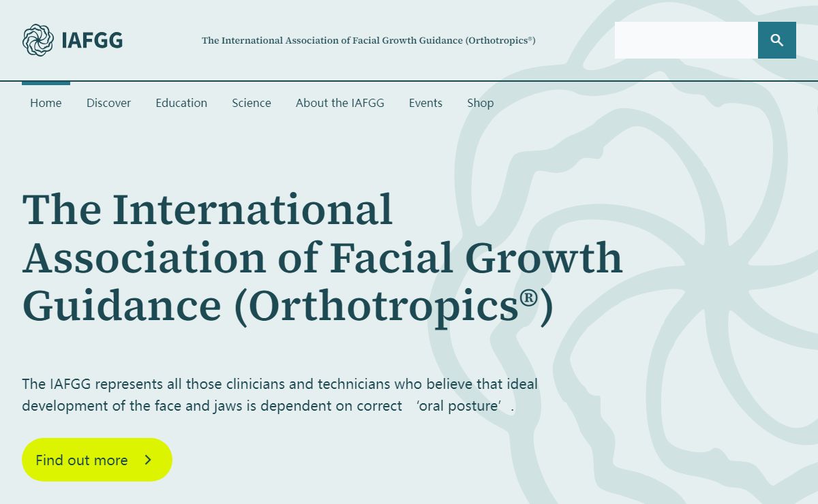This screenshot has height=504, width=818.
Task: Click the large International Association heading
Action: coord(322,257)
